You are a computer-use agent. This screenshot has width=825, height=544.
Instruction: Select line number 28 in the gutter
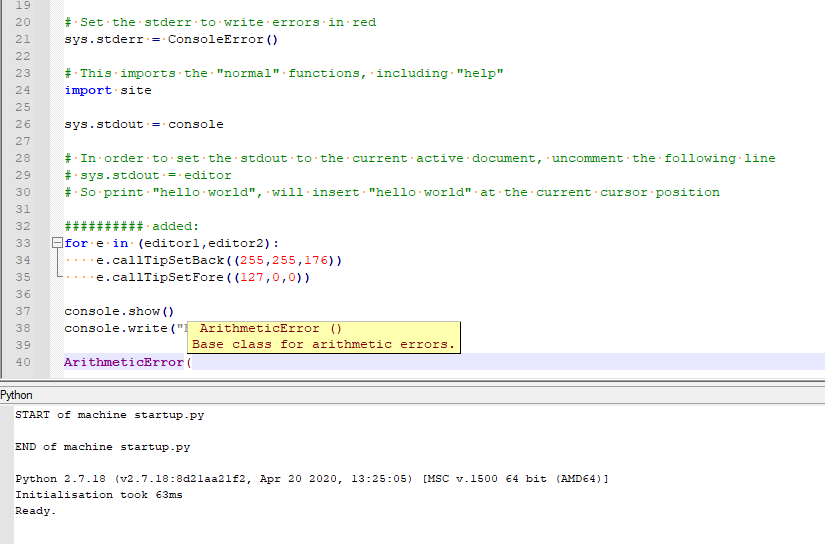[24, 158]
